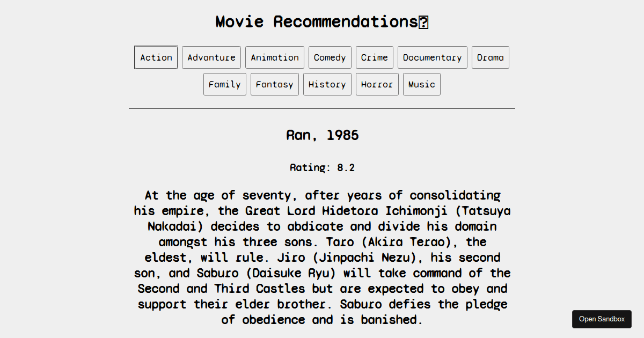Click the Advanture genre button
Viewport: 644px width, 338px height.
(x=211, y=57)
